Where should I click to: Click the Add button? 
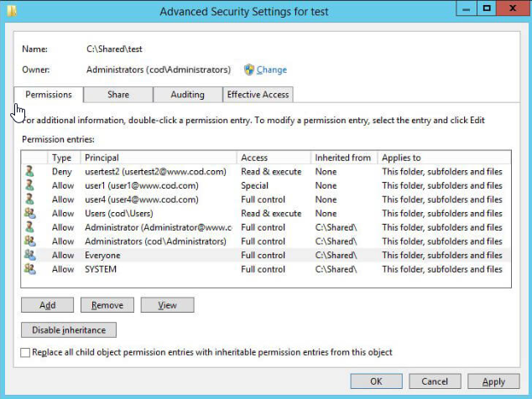point(47,305)
